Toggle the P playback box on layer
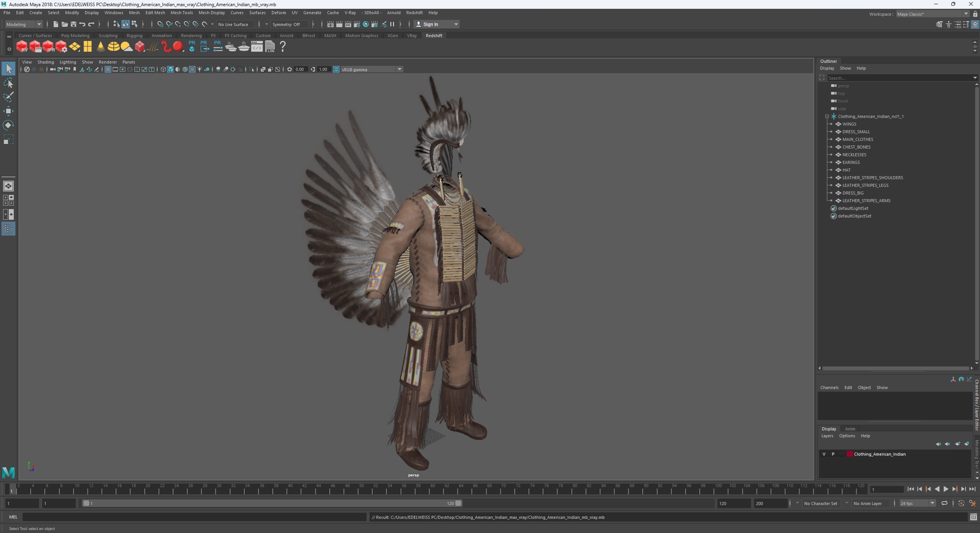 pos(833,454)
